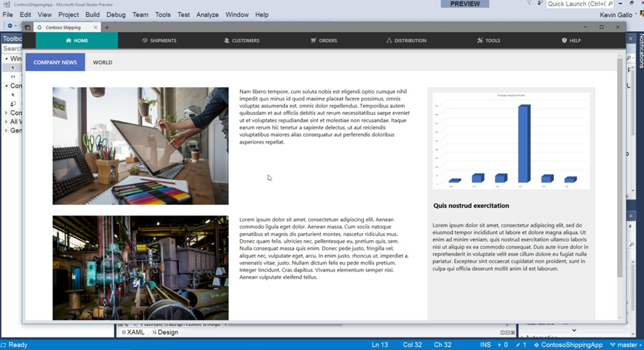The width and height of the screenshot is (644, 350).
Task: Open the Build menu
Action: coord(92,15)
